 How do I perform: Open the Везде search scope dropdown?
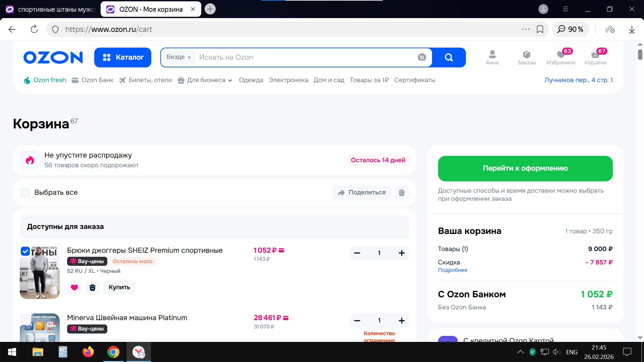click(178, 57)
